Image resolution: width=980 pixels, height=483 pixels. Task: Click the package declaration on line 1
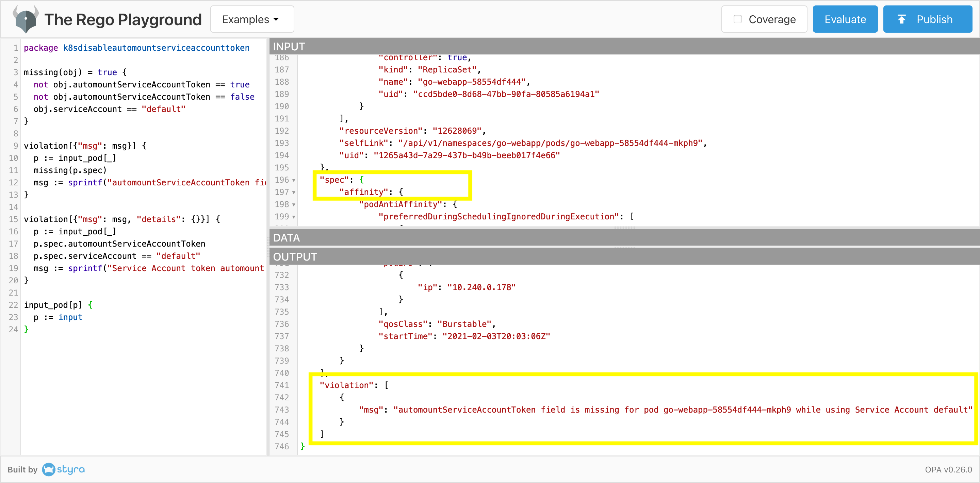point(136,48)
